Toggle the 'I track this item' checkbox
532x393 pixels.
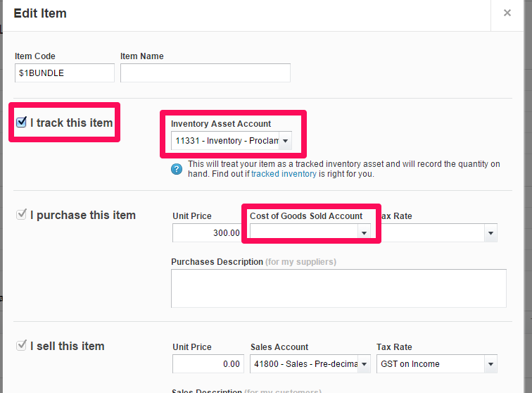(x=21, y=123)
